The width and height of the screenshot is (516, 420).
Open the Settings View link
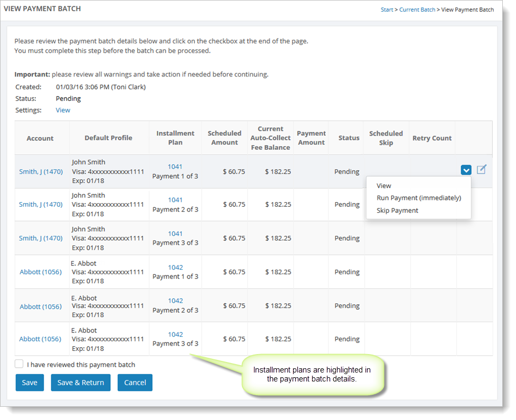pos(63,110)
